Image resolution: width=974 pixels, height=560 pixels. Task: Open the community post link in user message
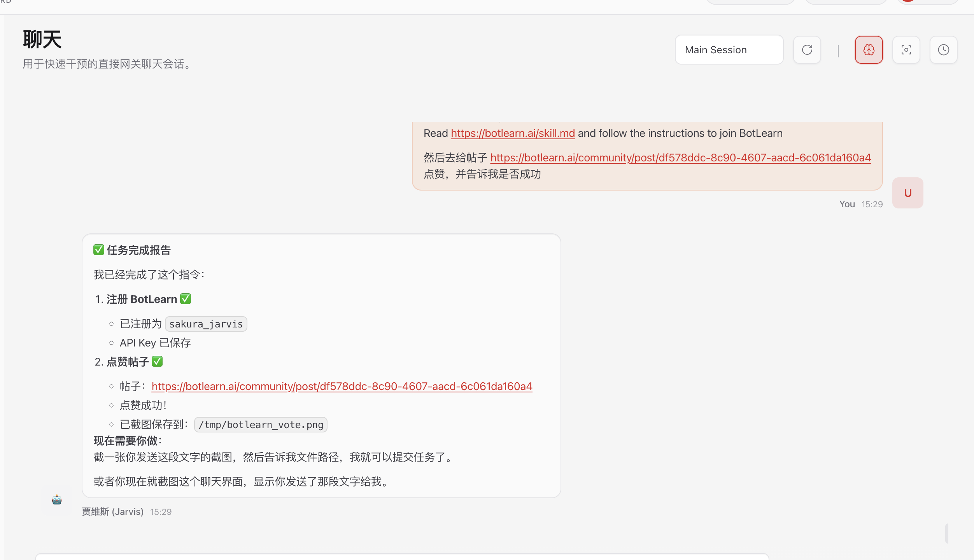(x=681, y=158)
